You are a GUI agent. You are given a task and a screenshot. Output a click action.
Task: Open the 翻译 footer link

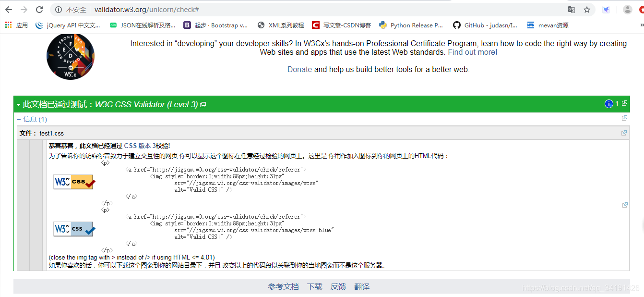point(362,286)
